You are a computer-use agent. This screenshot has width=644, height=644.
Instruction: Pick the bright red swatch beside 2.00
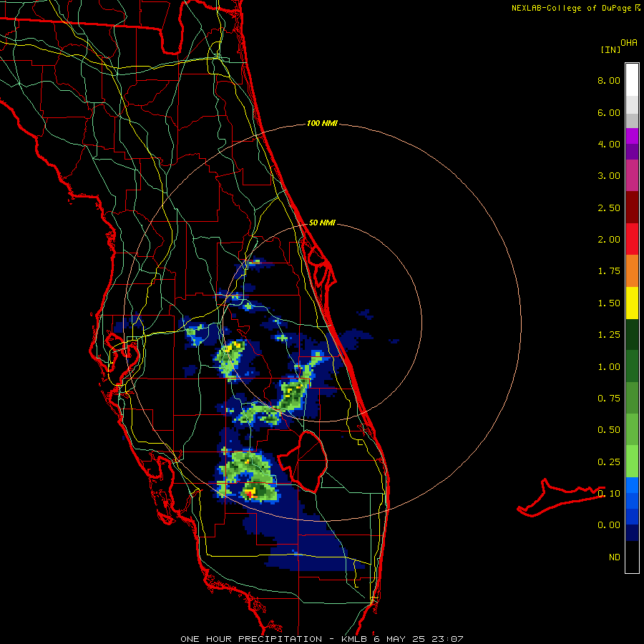click(x=632, y=239)
